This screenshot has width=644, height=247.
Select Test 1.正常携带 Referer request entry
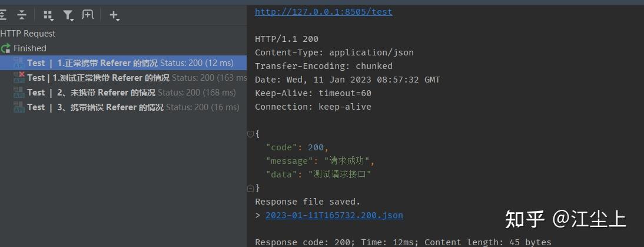click(x=123, y=63)
